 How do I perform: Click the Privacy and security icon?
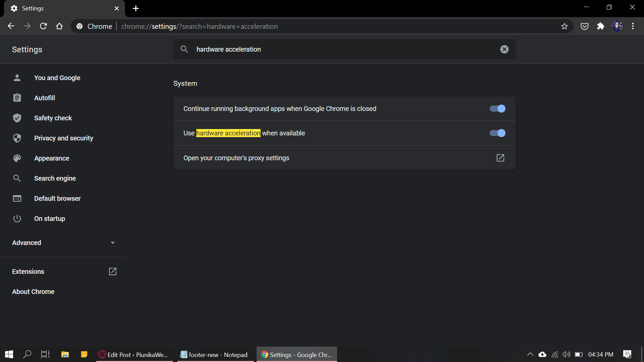click(x=17, y=138)
